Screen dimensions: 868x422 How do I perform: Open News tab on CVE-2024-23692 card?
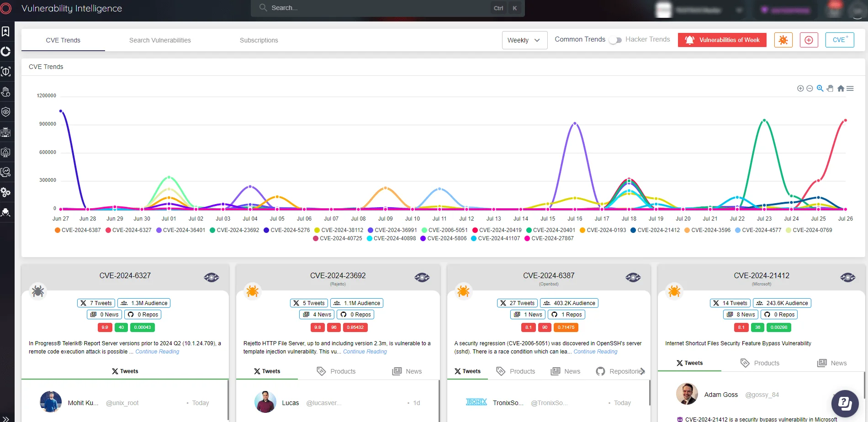pyautogui.click(x=407, y=371)
